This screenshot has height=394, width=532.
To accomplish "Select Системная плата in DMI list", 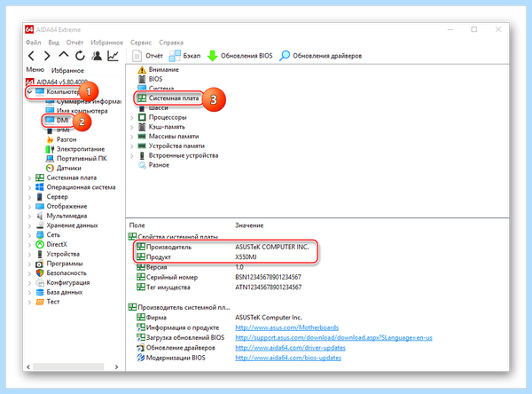I will pyautogui.click(x=168, y=98).
